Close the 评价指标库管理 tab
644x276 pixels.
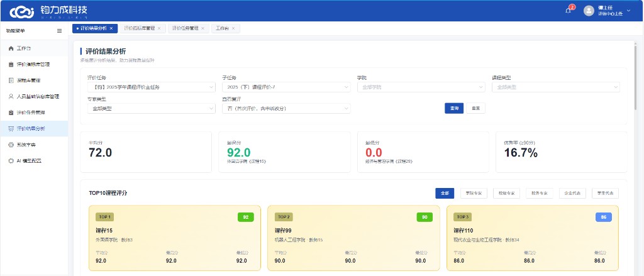pyautogui.click(x=159, y=28)
